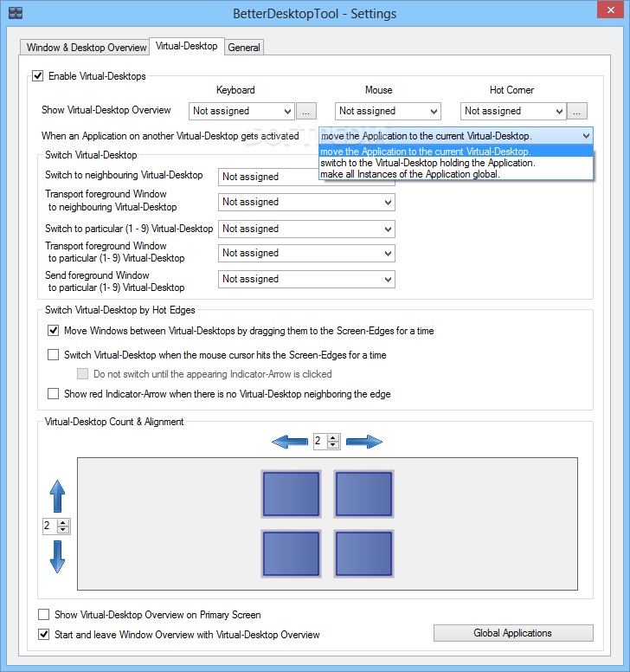The height and width of the screenshot is (672, 630).
Task: Click the vertical desktop count value field
Action: click(x=49, y=526)
